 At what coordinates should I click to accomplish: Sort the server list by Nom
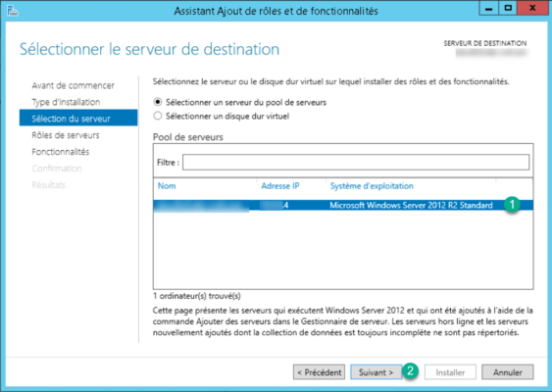(167, 186)
